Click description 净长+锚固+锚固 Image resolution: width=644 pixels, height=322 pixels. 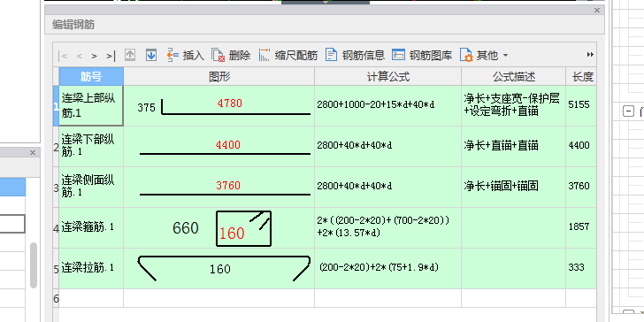click(501, 186)
